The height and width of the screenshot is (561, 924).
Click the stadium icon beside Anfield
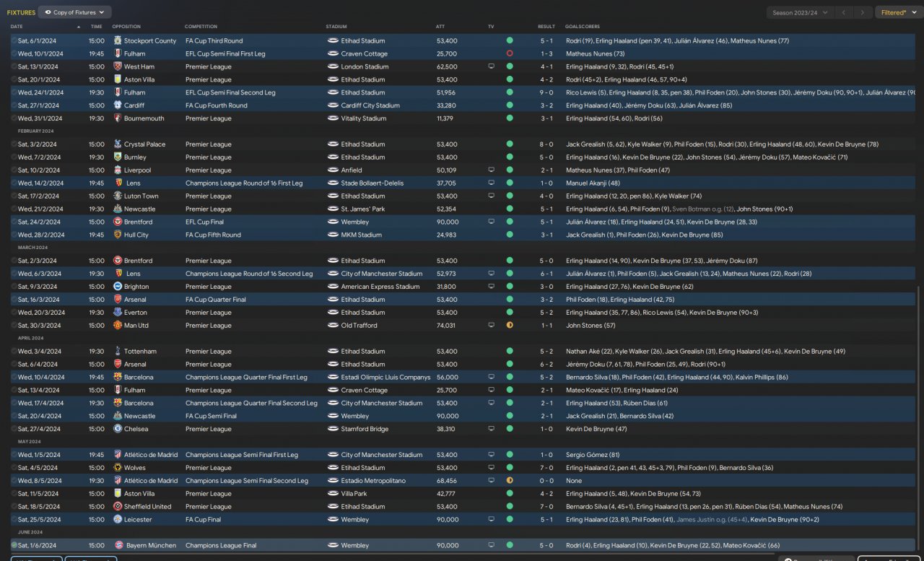(333, 170)
